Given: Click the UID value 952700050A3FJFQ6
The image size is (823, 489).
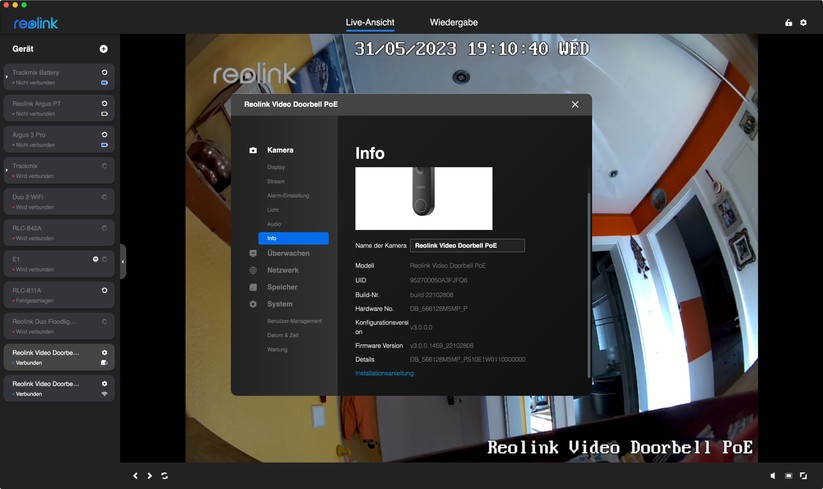Looking at the screenshot, I should (x=438, y=280).
